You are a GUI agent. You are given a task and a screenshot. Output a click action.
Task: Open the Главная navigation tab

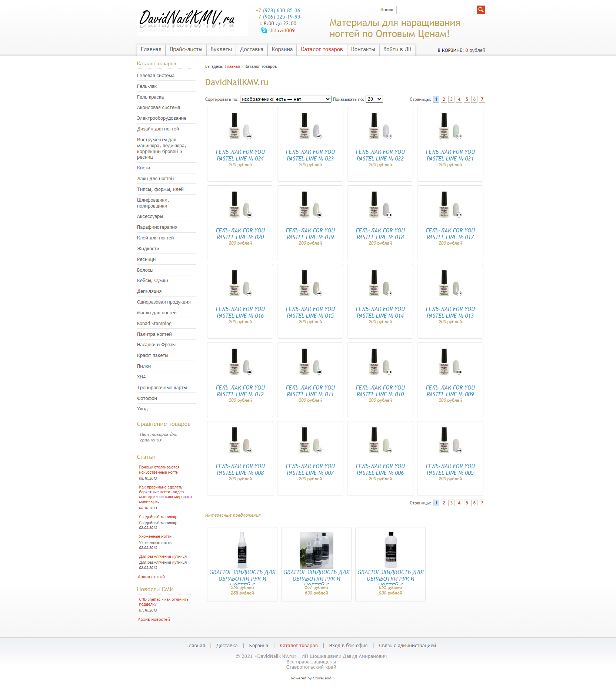point(151,49)
